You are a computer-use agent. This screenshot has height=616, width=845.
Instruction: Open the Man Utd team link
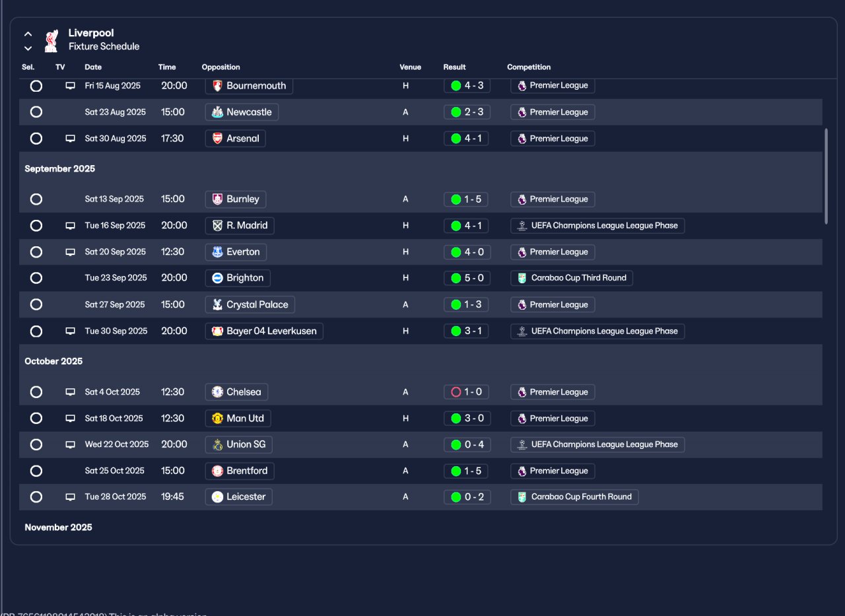pos(238,419)
